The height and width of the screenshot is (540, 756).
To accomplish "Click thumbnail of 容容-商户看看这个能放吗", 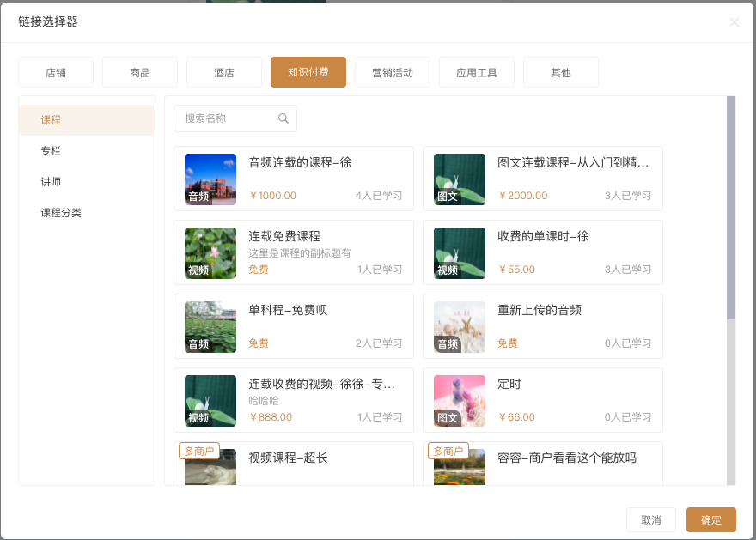I will tap(460, 467).
